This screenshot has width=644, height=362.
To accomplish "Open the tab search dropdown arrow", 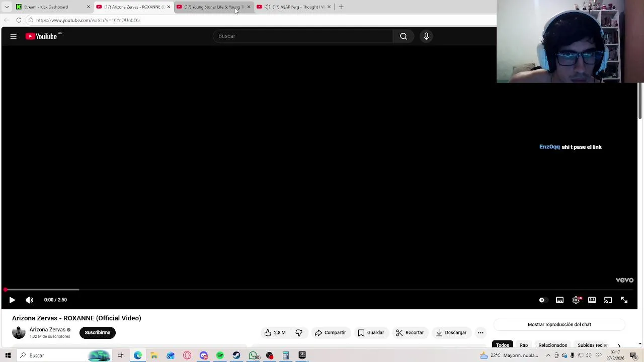I will click(x=7, y=7).
